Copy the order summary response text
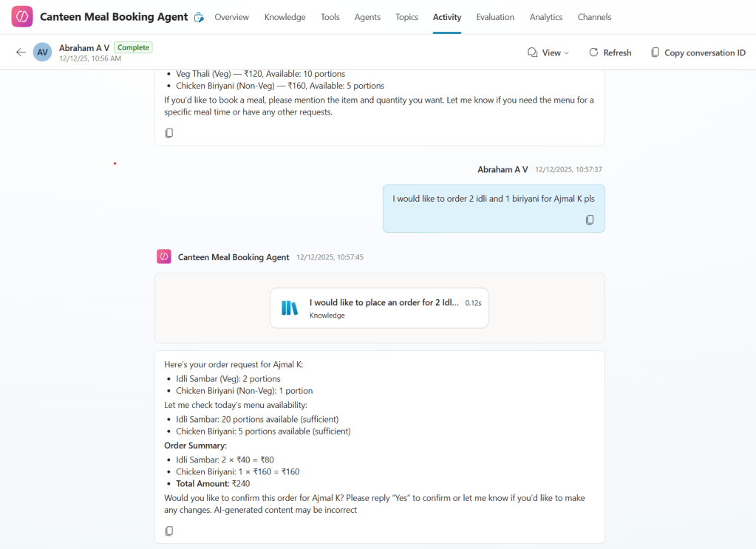 169,531
